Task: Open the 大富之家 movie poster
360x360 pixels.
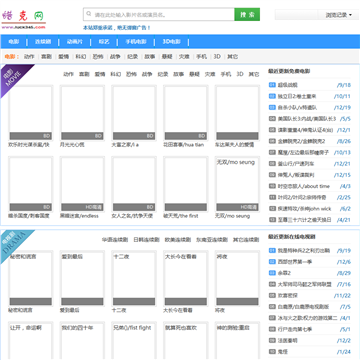Action: [x=134, y=113]
